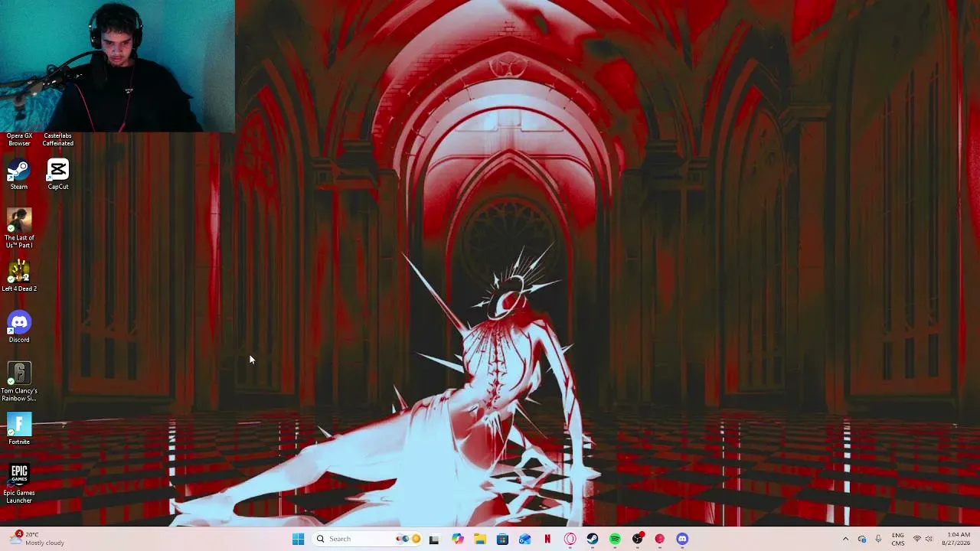The image size is (980, 551).
Task: Switch to OBS Studio on the taskbar
Action: point(637,539)
